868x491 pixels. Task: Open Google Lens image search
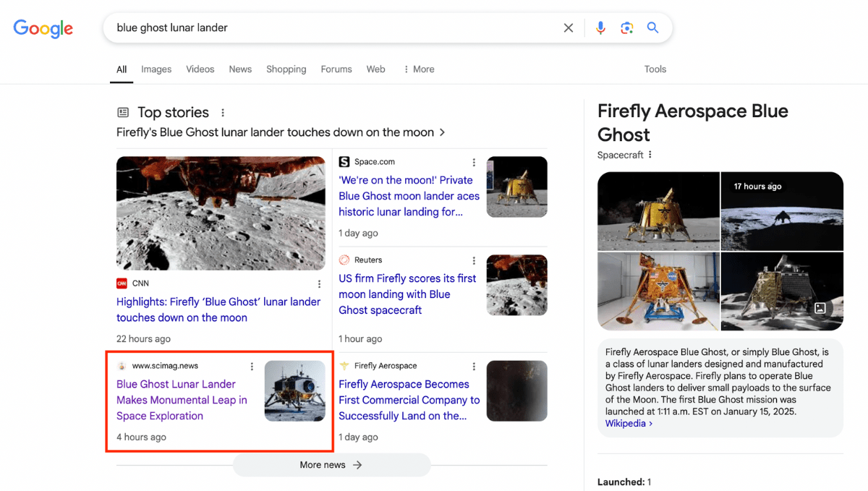point(626,28)
